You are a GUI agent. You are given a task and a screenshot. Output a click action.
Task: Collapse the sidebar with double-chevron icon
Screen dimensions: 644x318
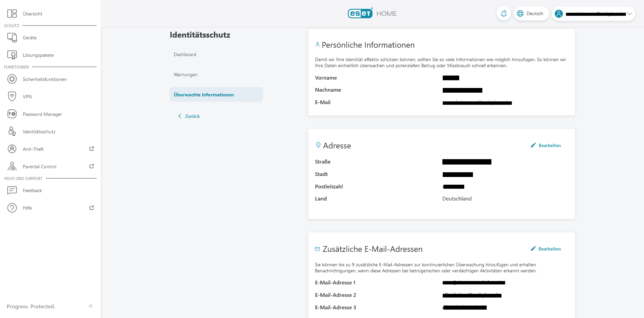coord(91,306)
